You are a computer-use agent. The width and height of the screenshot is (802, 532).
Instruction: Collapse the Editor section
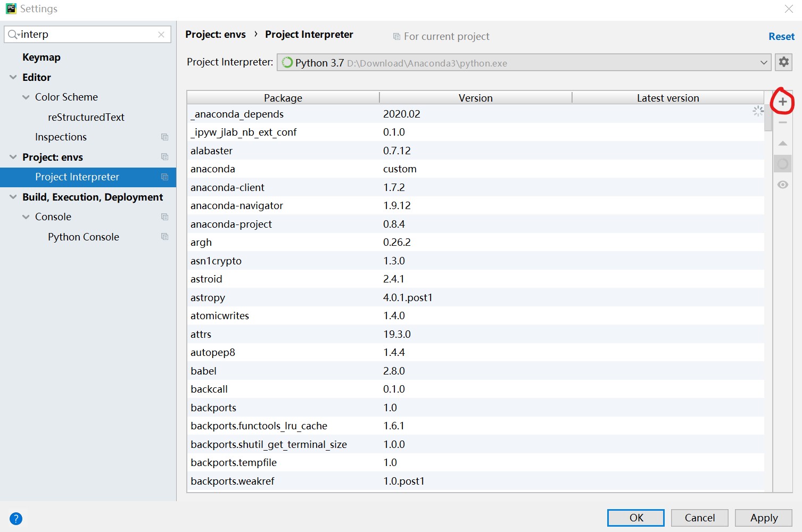13,77
